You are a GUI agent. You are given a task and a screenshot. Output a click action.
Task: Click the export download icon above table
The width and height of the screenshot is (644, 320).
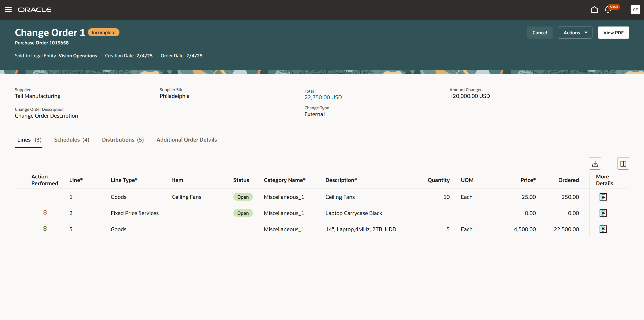(x=595, y=164)
